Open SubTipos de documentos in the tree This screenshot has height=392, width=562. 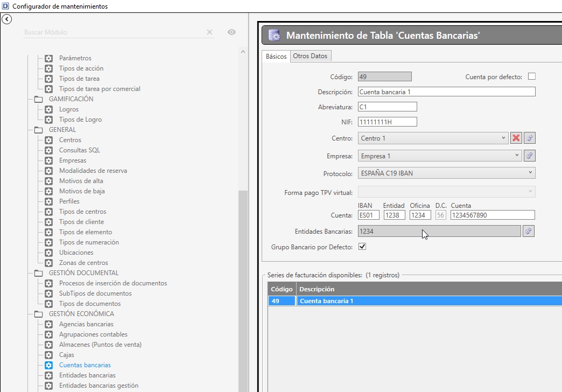coord(95,293)
